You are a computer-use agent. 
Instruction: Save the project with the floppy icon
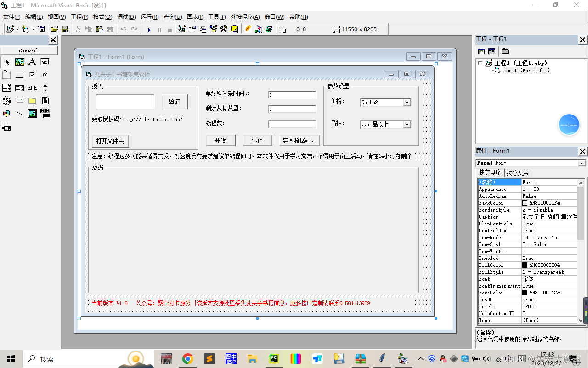(65, 29)
